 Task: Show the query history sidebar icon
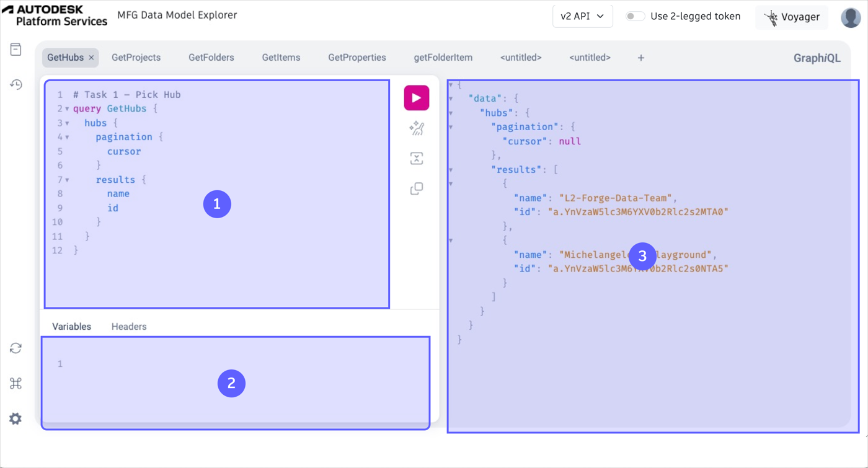click(x=16, y=84)
